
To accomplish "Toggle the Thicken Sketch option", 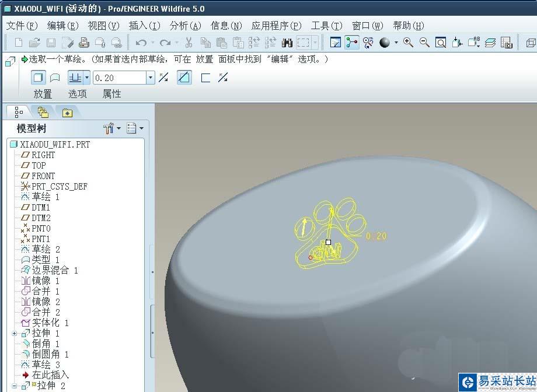I will tap(205, 78).
